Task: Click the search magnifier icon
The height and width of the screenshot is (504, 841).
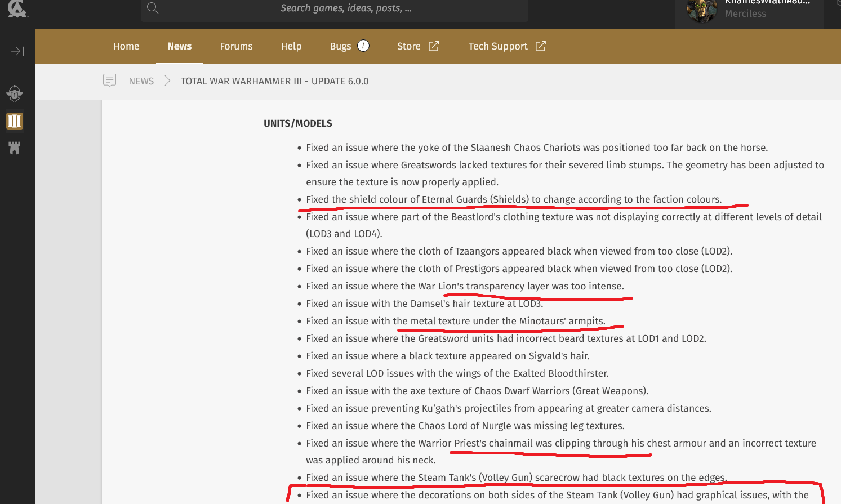Action: pos(152,8)
